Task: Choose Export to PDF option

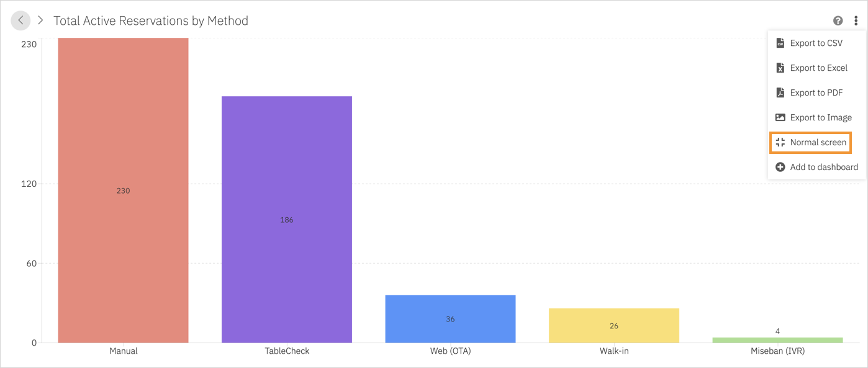Action: pyautogui.click(x=817, y=92)
